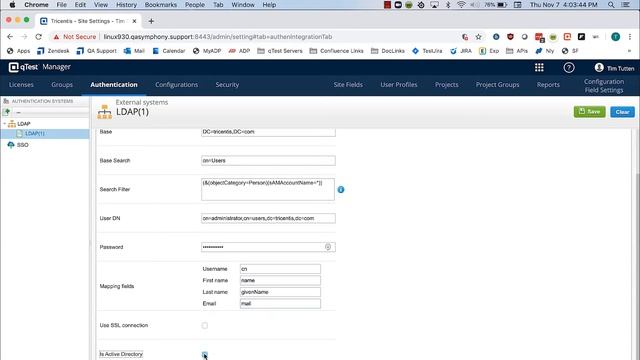Click the SSO cloud icon in tree
Image resolution: width=640 pixels, height=360 pixels.
tap(11, 144)
